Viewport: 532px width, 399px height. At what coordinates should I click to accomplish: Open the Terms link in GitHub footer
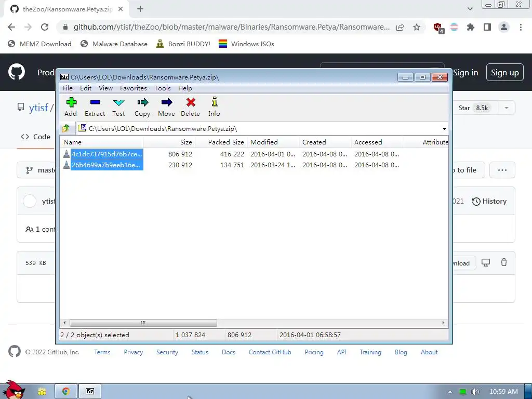pos(102,352)
